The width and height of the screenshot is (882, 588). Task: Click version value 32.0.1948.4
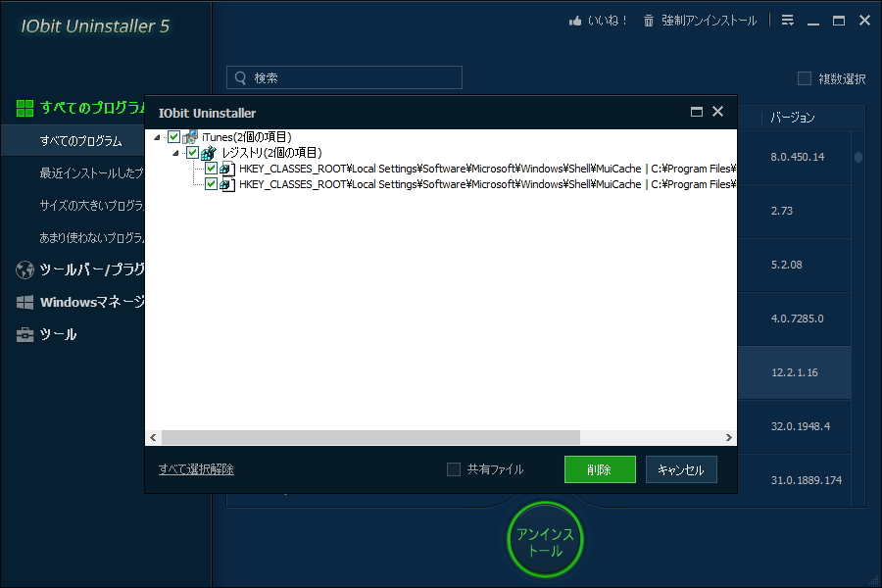[801, 426]
